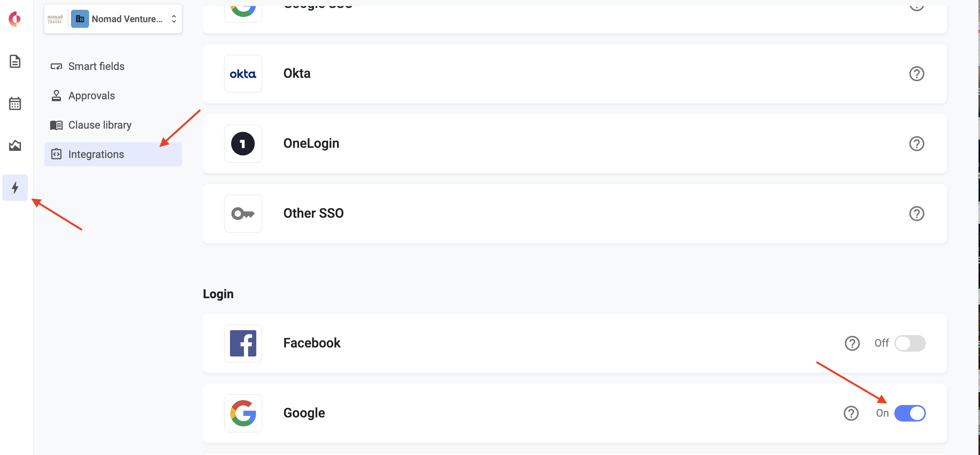The height and width of the screenshot is (455, 980).
Task: Open the calendar icon in the sidebar
Action: (15, 103)
